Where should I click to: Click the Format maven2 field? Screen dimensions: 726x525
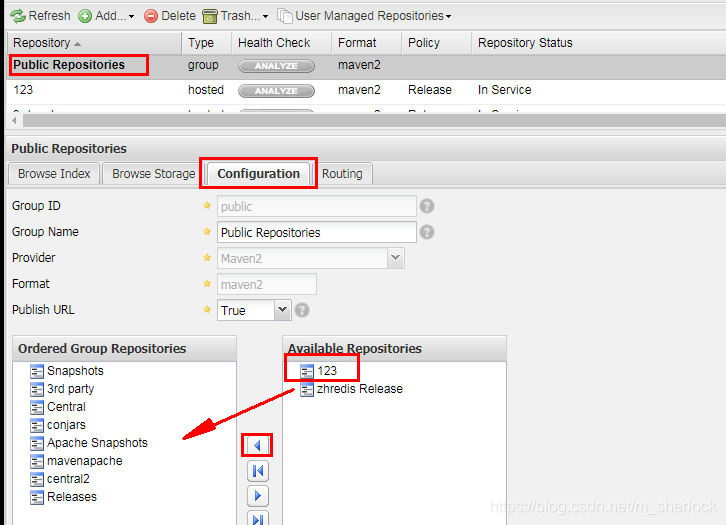pos(267,284)
